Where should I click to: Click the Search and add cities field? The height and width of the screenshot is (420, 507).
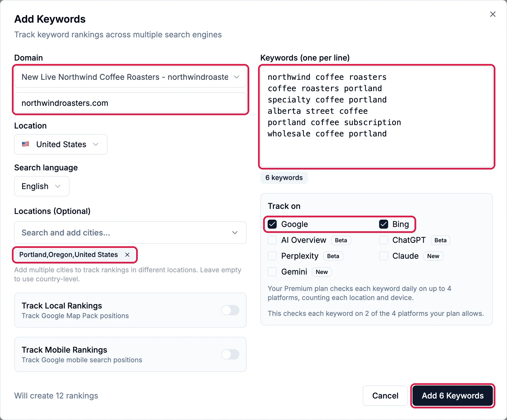130,233
